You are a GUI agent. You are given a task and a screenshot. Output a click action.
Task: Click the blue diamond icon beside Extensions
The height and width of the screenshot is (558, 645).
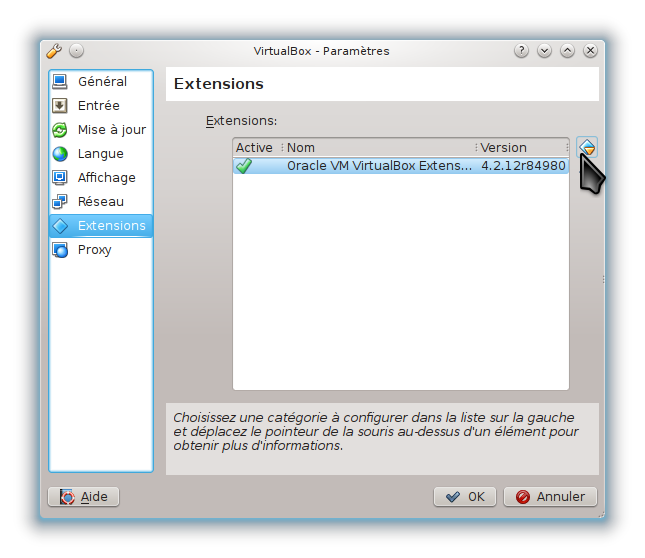pos(60,226)
